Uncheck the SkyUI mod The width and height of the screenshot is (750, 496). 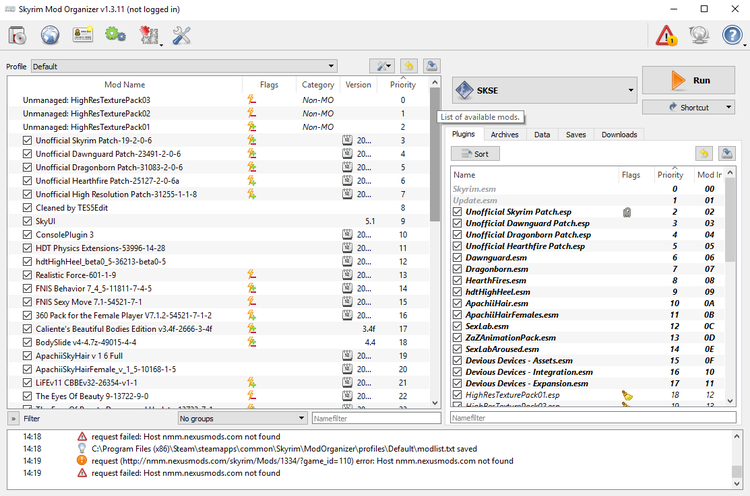(27, 221)
